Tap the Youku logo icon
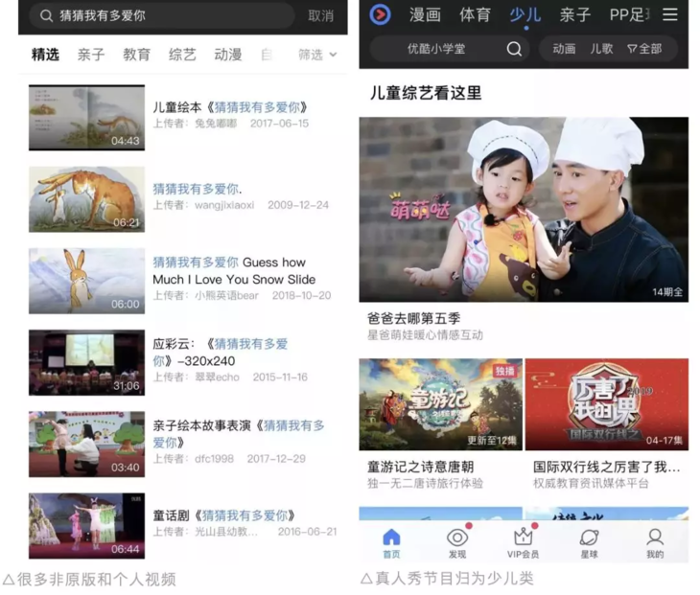This screenshot has height=595, width=700. pos(381,14)
